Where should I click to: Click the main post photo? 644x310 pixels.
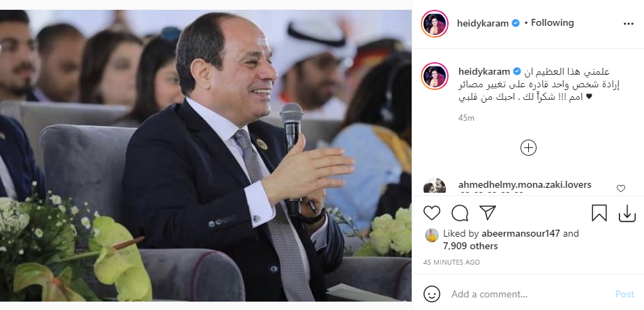(205, 156)
